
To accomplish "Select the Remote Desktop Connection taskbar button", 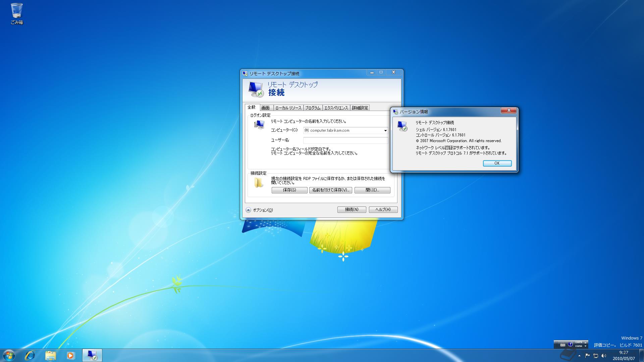I will point(92,355).
